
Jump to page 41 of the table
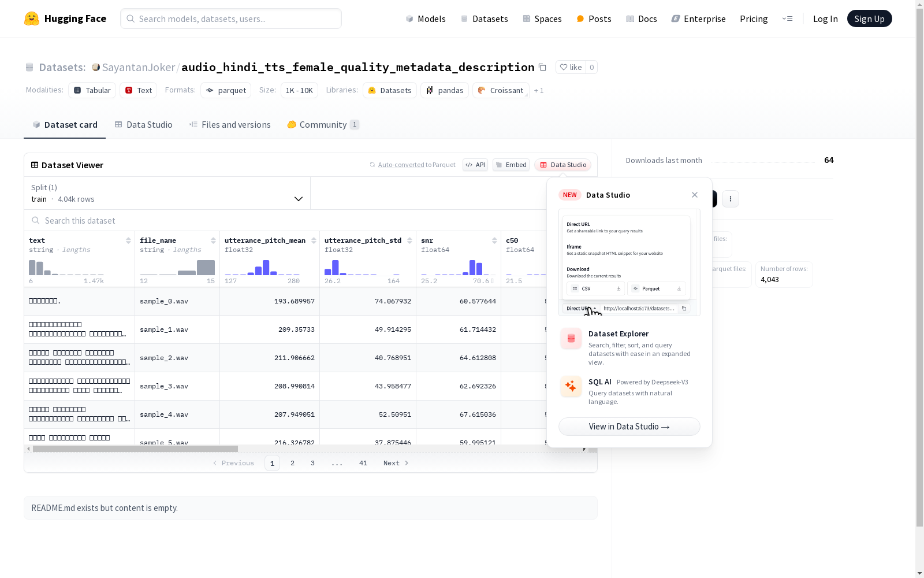click(363, 463)
